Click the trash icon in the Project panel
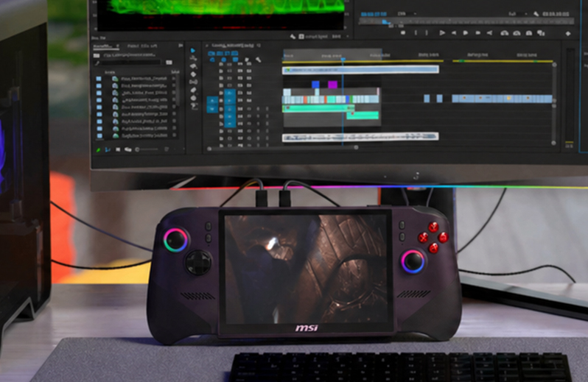The height and width of the screenshot is (382, 588). 166,149
